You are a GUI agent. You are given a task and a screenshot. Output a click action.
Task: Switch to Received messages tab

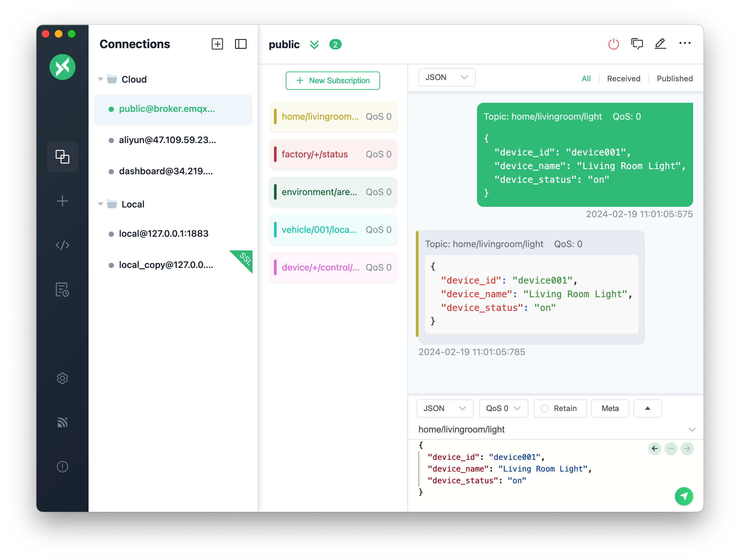point(623,78)
